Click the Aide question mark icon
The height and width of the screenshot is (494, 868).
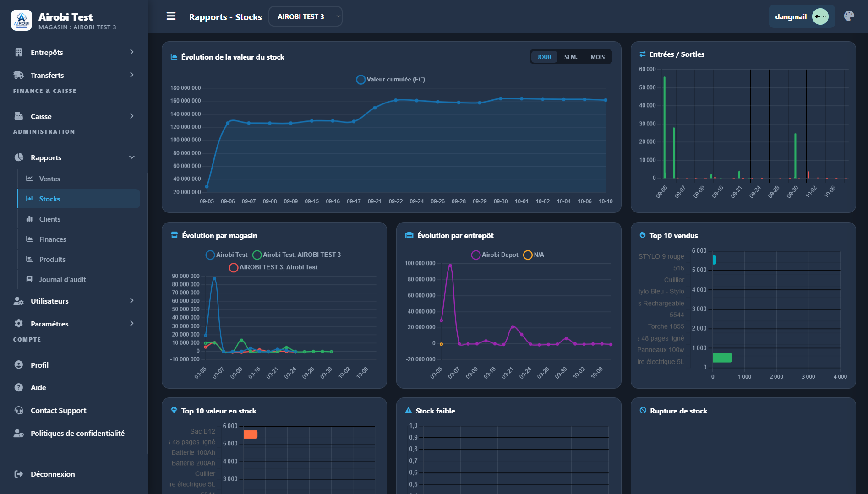click(19, 387)
